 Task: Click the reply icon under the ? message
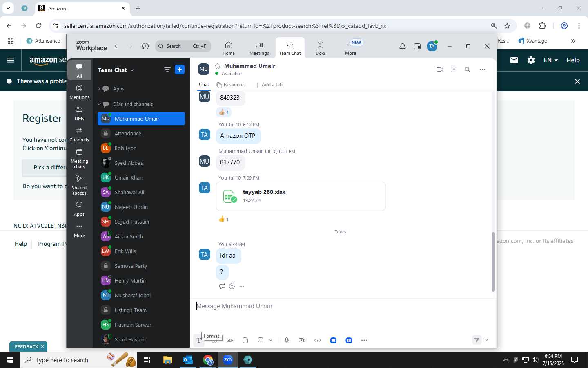222,286
